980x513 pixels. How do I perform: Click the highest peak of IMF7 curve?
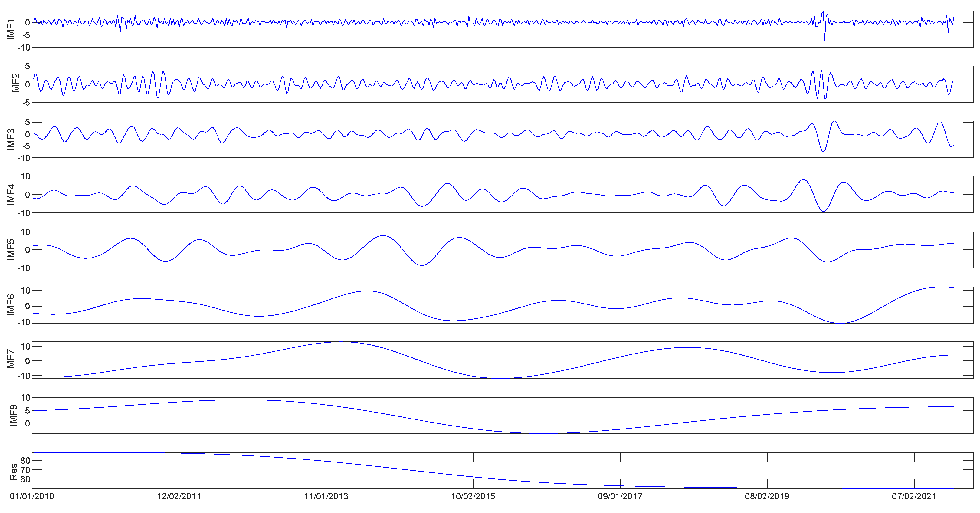coord(341,342)
